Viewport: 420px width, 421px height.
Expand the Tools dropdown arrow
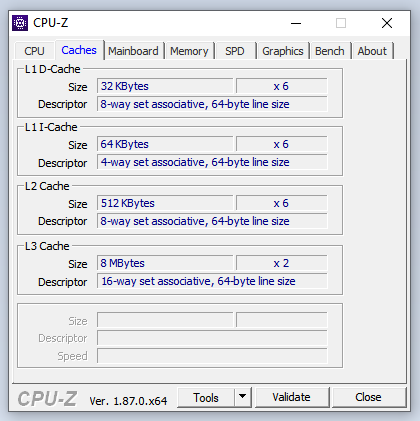[x=243, y=397]
